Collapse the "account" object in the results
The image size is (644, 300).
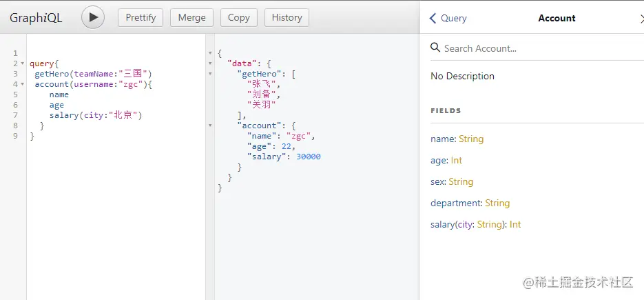pos(210,126)
